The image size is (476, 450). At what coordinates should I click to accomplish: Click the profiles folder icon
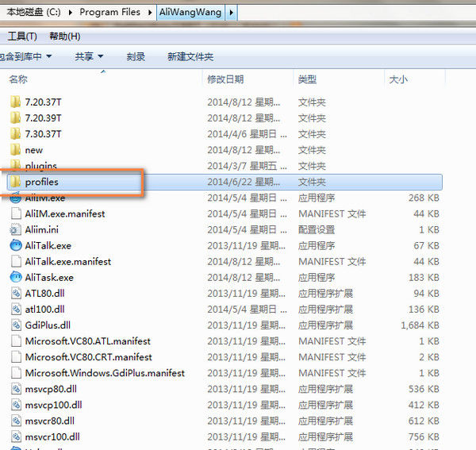(15, 182)
